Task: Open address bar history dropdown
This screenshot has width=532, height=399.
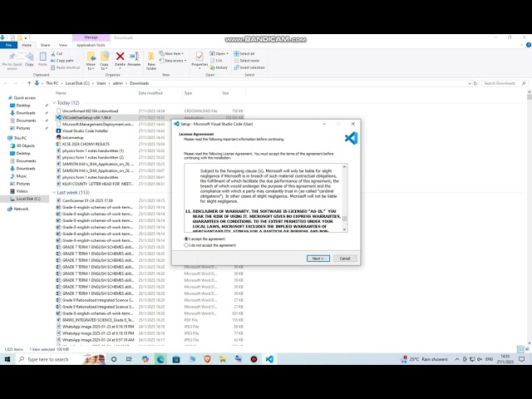Action: click(469, 83)
